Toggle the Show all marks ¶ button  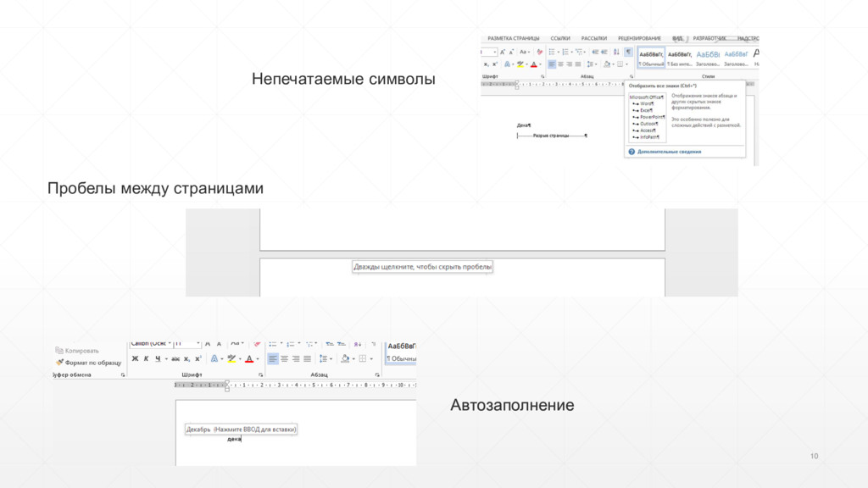[628, 52]
